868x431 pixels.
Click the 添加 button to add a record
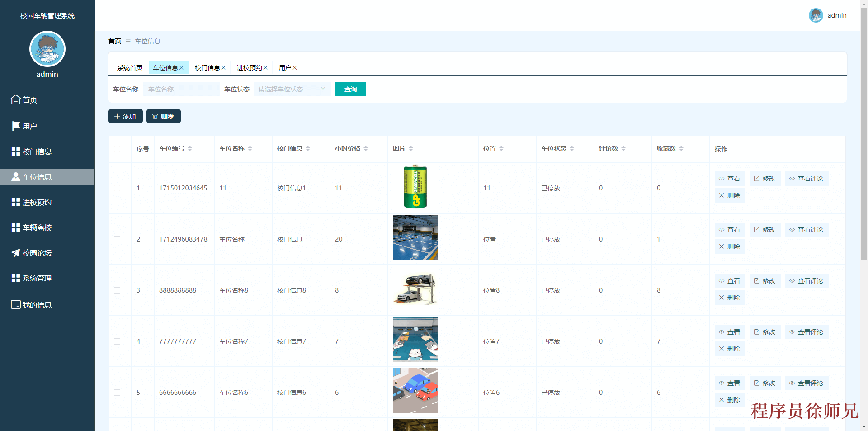[x=125, y=116]
